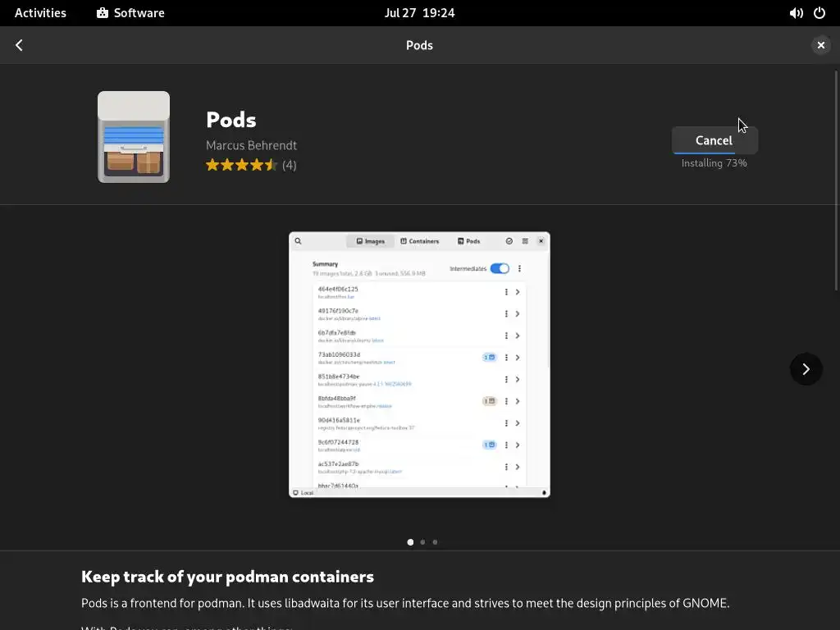Open the star rating reviews
The image size is (840, 630).
[x=242, y=165]
